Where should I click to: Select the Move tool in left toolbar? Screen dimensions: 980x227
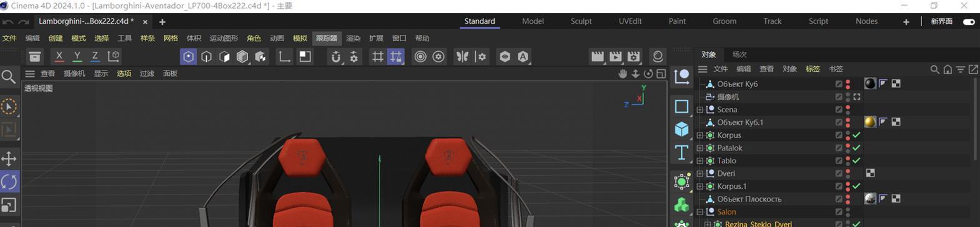point(9,158)
